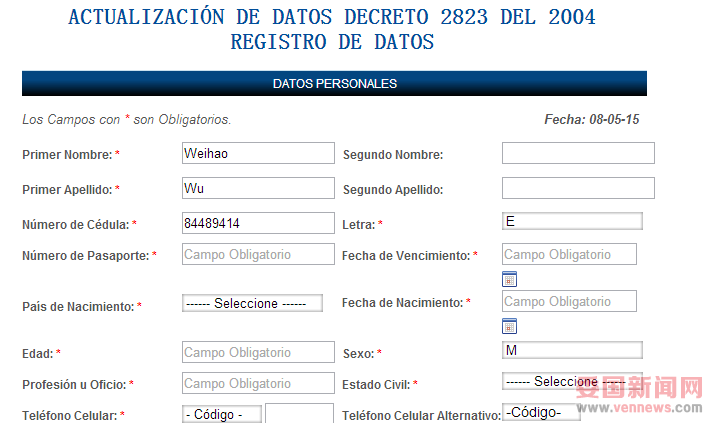This screenshot has width=711, height=423.
Task: Open the País de Nacimiento dropdown
Action: coord(252,303)
